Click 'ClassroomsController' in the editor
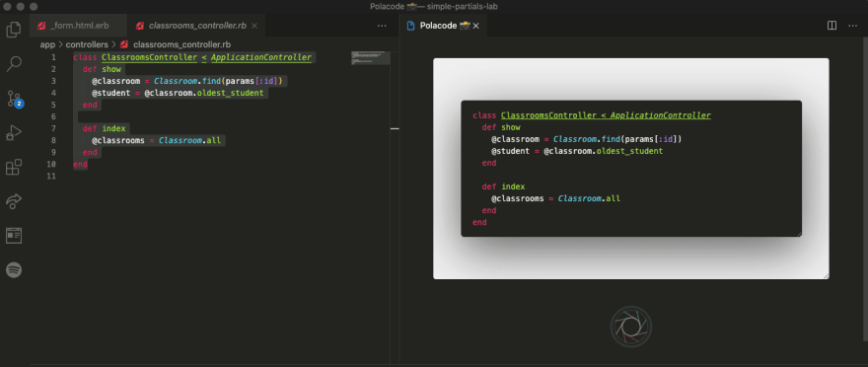This screenshot has height=367, width=868. coord(150,57)
